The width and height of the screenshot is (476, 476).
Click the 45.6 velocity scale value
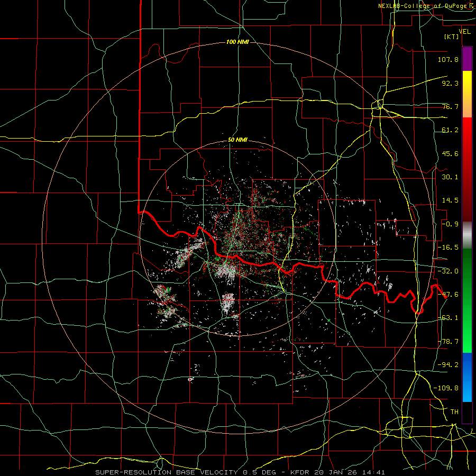pyautogui.click(x=450, y=153)
